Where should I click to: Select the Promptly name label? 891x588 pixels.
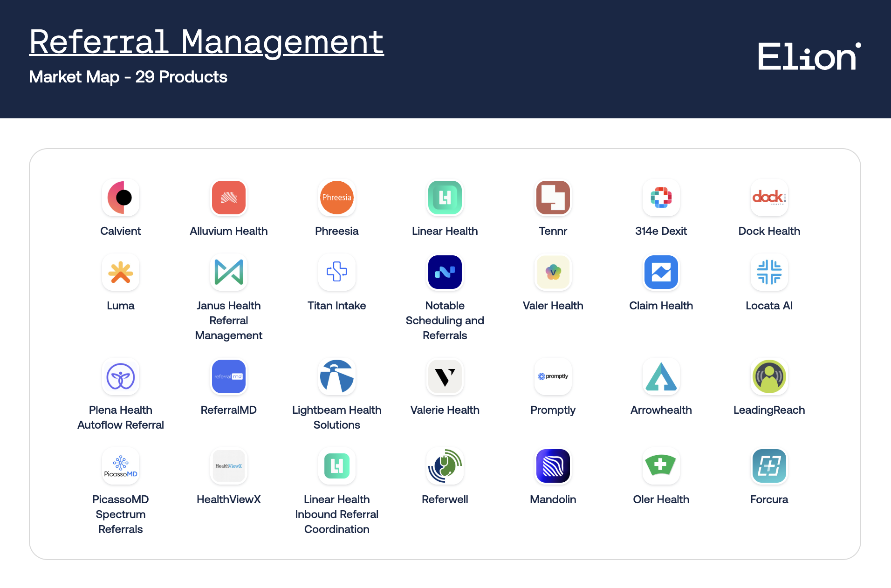tap(553, 410)
